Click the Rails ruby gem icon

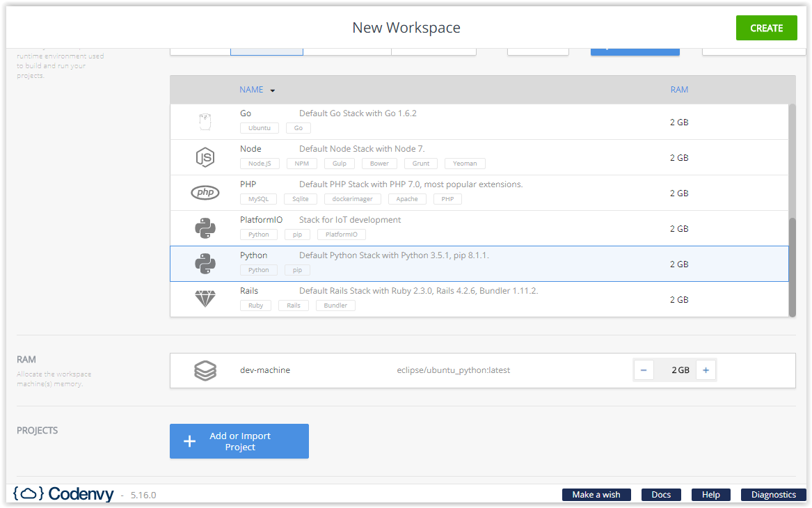[x=205, y=299]
